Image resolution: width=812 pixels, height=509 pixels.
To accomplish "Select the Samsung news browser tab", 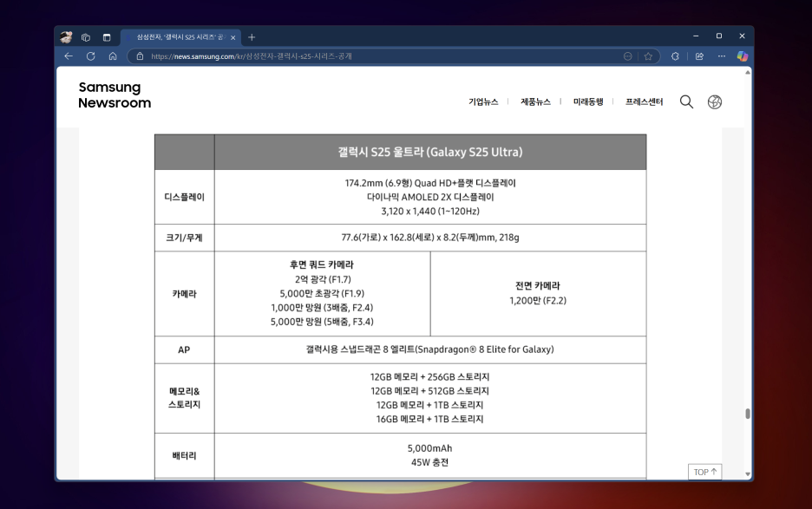I will [180, 37].
